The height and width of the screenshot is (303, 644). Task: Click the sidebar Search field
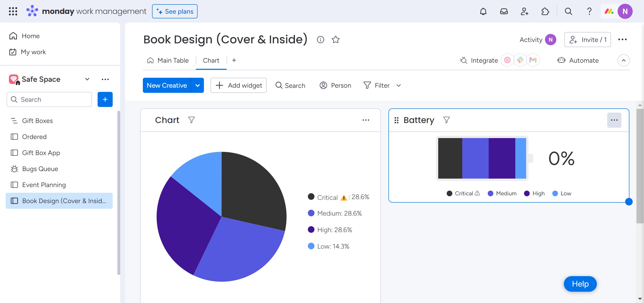point(49,99)
